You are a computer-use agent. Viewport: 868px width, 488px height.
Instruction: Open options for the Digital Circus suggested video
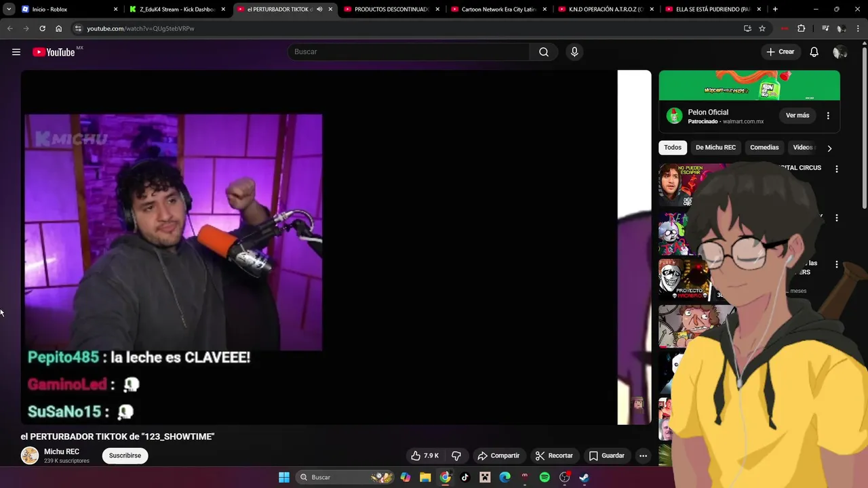836,169
